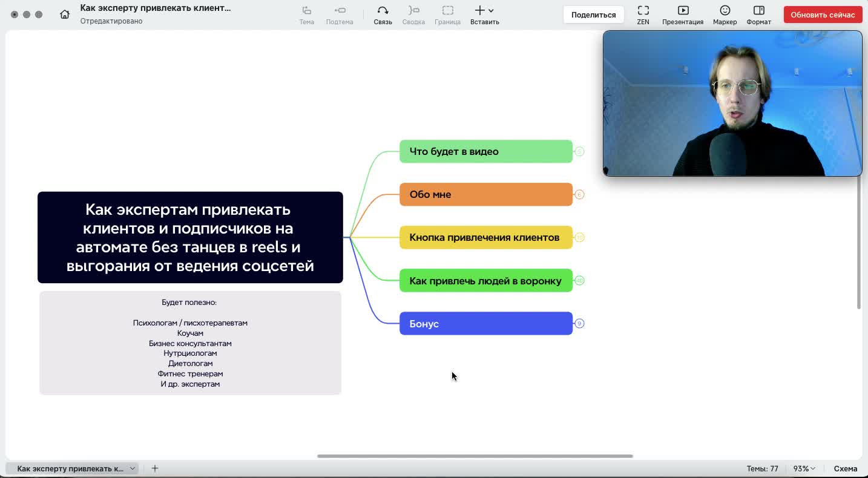Add a new sheet with plus button
This screenshot has height=478, width=868.
click(x=155, y=468)
